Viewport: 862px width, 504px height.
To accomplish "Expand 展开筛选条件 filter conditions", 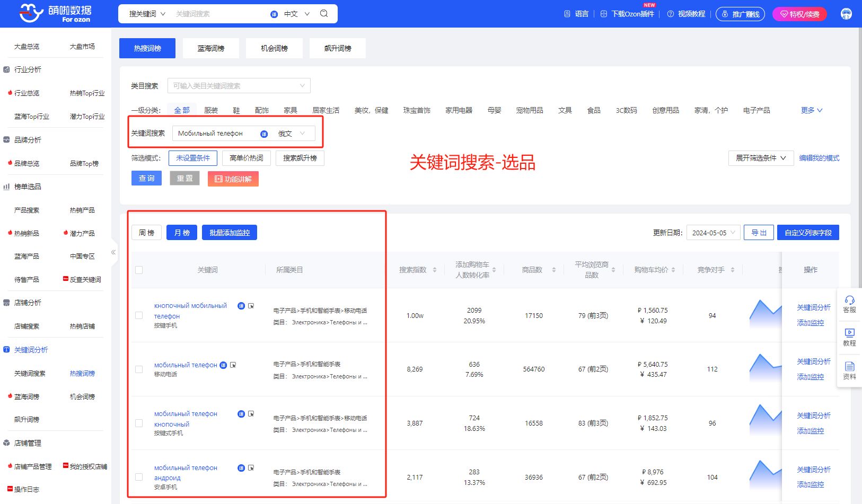I will [761, 158].
